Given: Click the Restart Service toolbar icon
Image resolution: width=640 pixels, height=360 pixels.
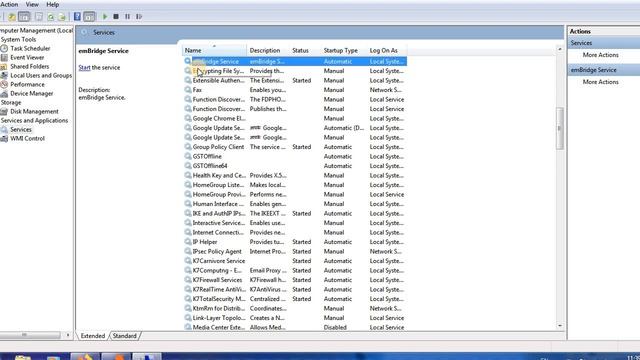Looking at the screenshot, I should (139, 17).
